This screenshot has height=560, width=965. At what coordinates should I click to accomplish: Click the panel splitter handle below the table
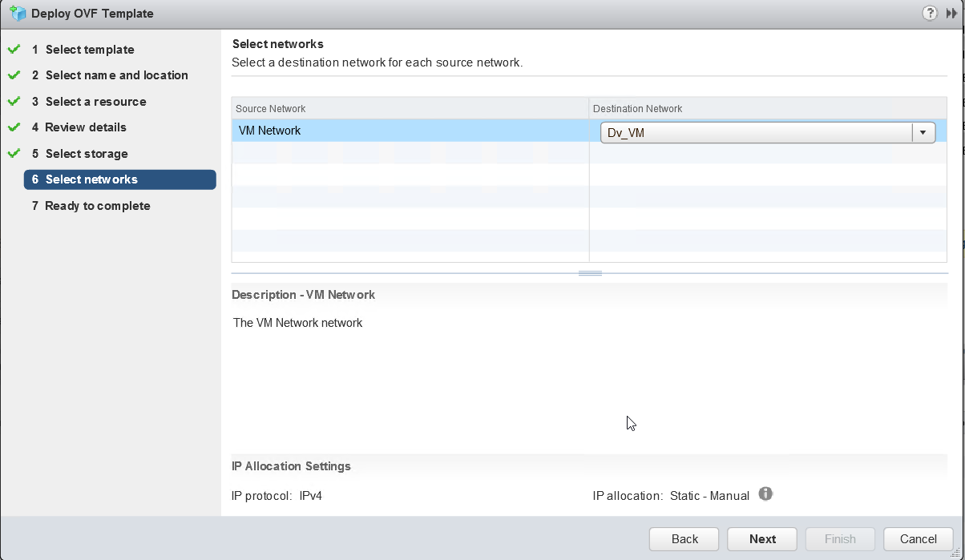tap(590, 273)
